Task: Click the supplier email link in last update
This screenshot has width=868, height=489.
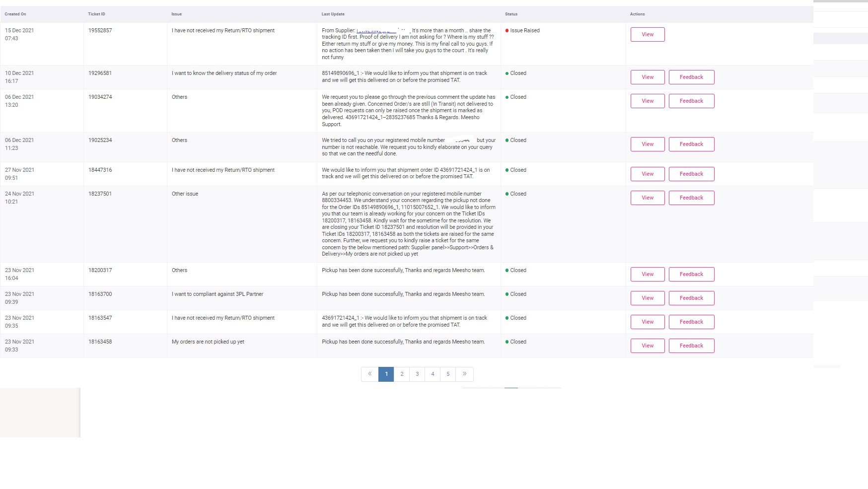Action: click(x=376, y=31)
